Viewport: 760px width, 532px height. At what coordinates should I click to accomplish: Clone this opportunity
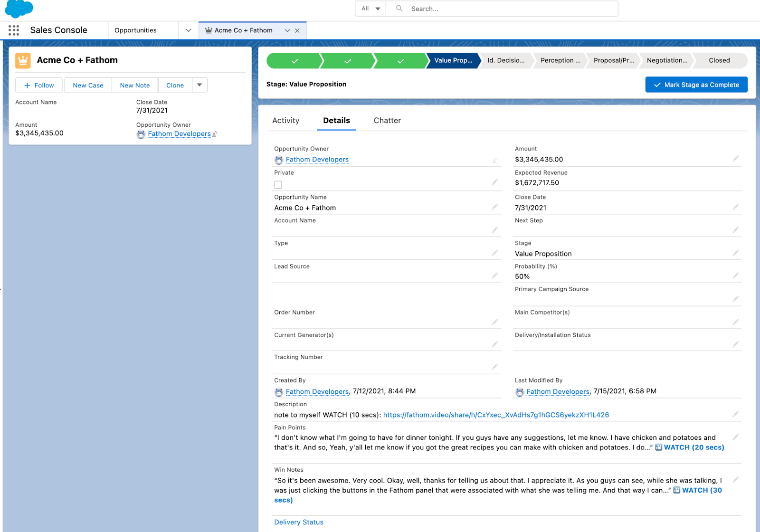pyautogui.click(x=175, y=85)
